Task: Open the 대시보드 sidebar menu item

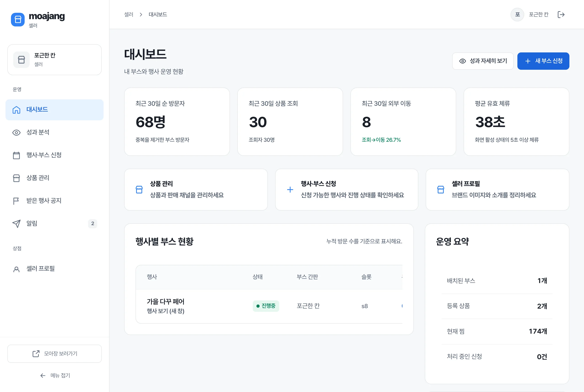Action: (55, 110)
